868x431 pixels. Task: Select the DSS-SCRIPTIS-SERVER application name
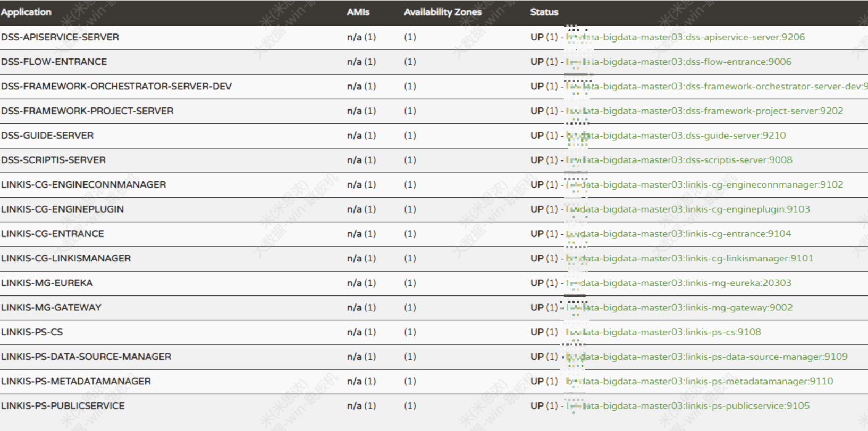click(53, 160)
